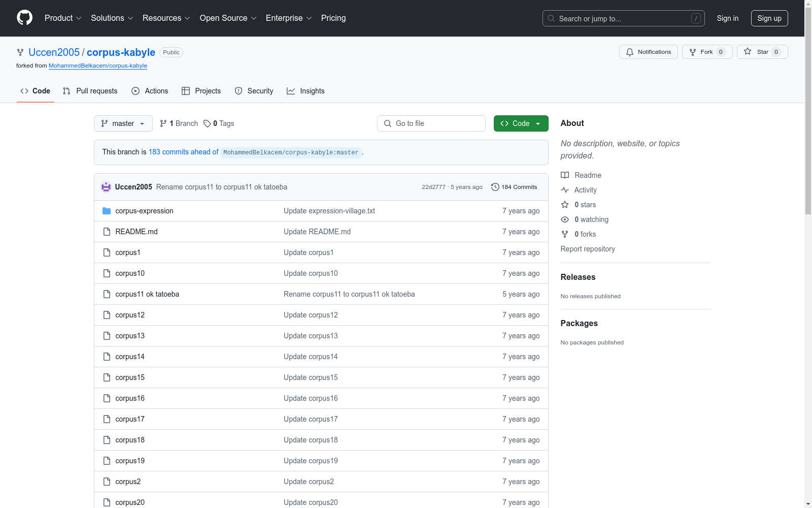Click the corpus18 file icon
The width and height of the screenshot is (812, 508).
(107, 440)
